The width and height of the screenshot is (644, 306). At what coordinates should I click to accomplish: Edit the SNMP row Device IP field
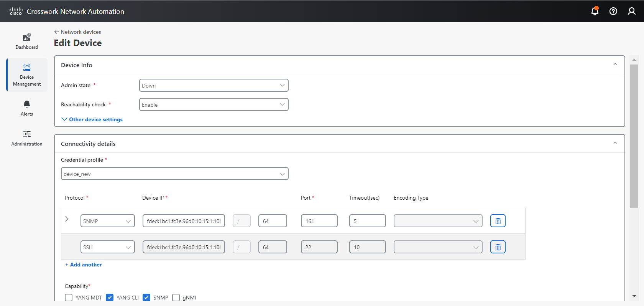click(x=184, y=221)
